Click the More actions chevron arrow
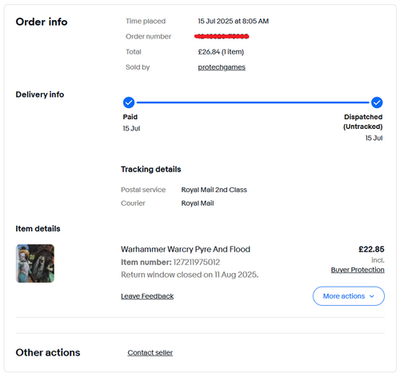This screenshot has width=400, height=378. click(x=372, y=296)
